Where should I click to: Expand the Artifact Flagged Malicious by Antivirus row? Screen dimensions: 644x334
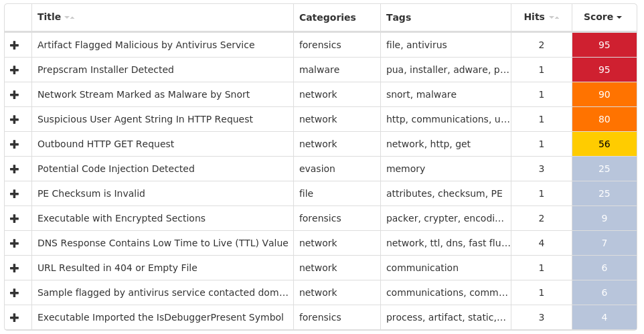pos(14,46)
